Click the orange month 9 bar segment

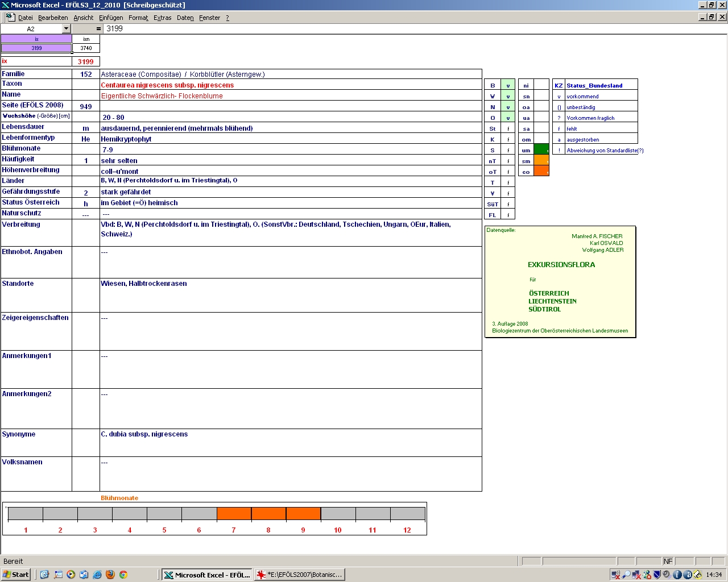point(303,513)
